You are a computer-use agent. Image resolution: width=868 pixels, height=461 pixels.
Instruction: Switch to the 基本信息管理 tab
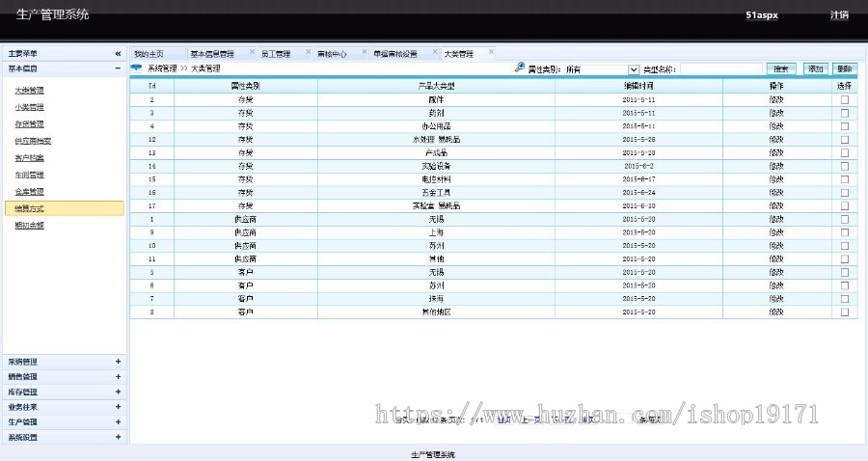212,54
